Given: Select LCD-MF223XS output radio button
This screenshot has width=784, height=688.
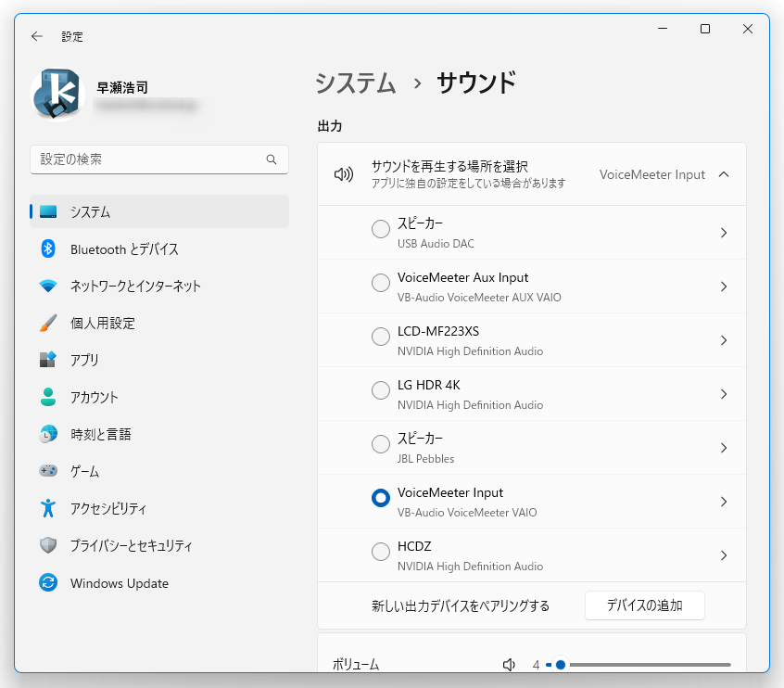Looking at the screenshot, I should click(381, 337).
